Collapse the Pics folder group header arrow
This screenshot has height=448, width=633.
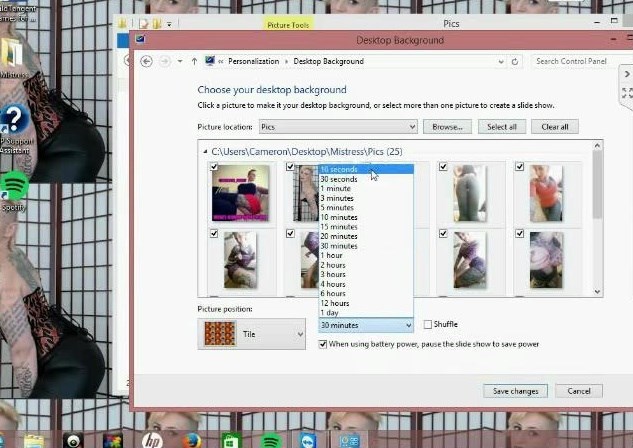click(x=204, y=151)
